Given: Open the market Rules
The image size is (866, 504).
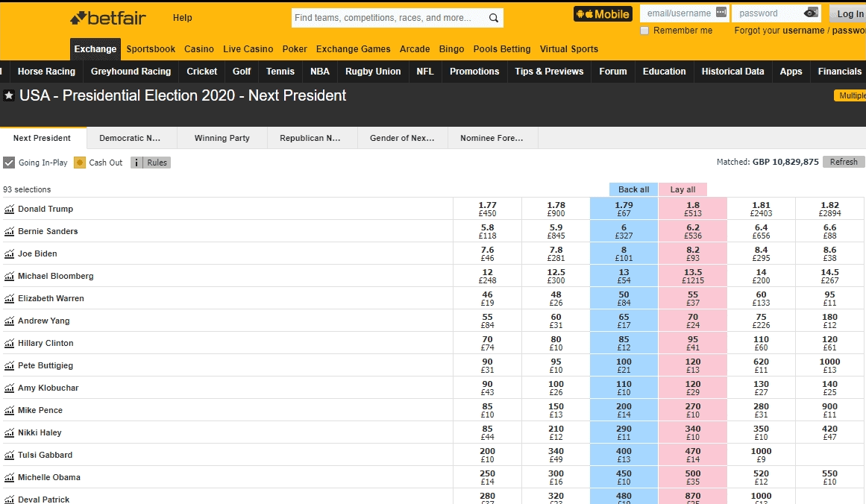Looking at the screenshot, I should [x=157, y=163].
